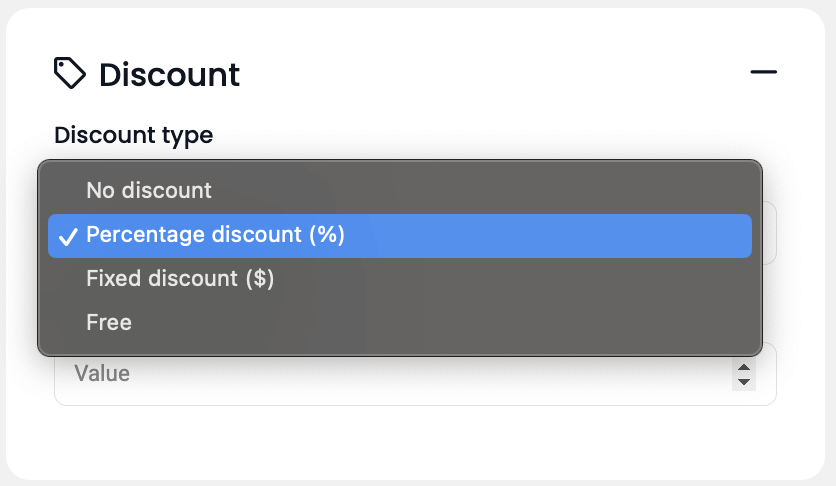The width and height of the screenshot is (836, 486).
Task: Switch discount to a fixed dollar amount
Action: tap(180, 279)
